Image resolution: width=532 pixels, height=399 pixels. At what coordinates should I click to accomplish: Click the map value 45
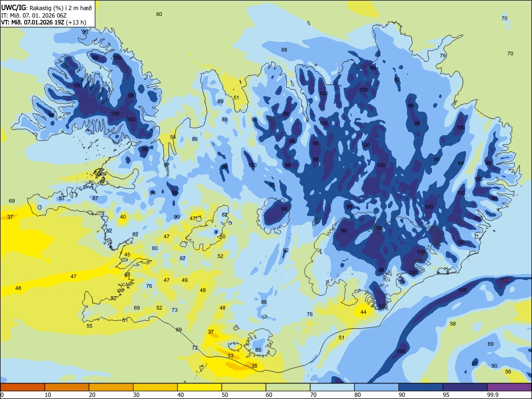127,254
